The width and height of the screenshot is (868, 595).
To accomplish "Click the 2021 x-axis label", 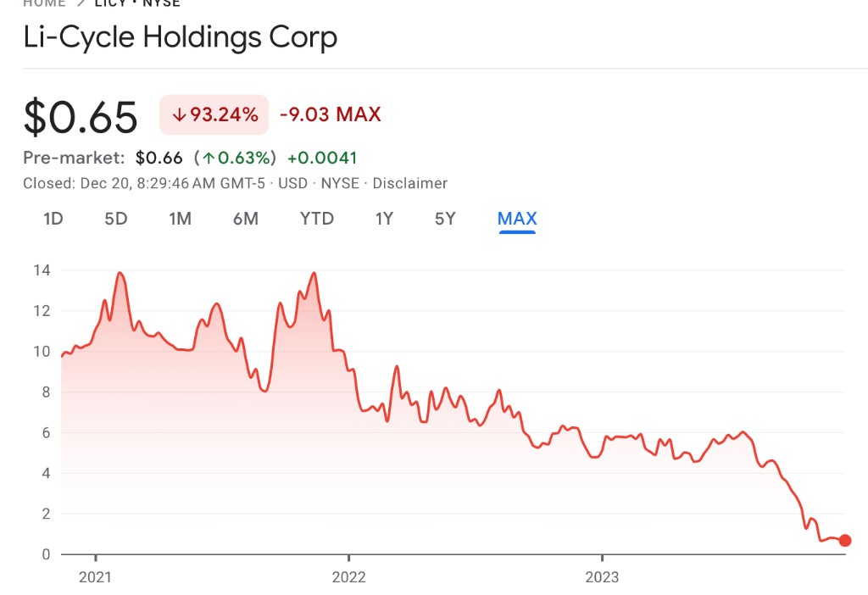I will (x=96, y=577).
